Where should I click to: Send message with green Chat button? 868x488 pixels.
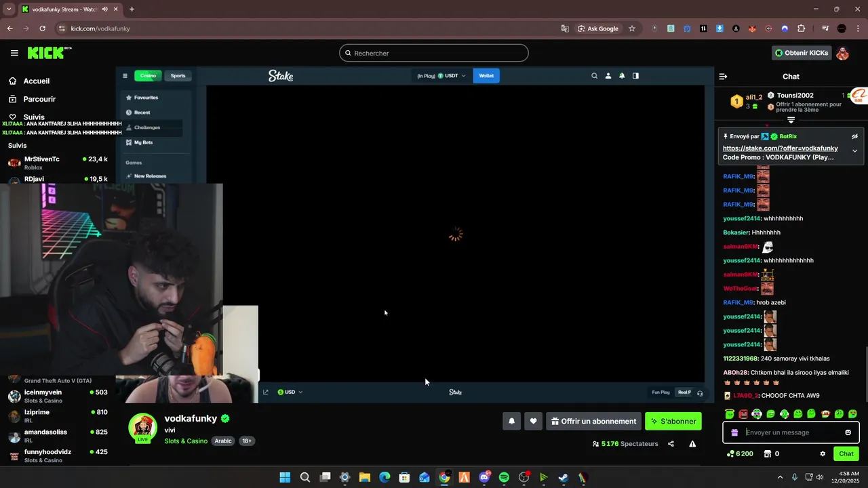(846, 454)
